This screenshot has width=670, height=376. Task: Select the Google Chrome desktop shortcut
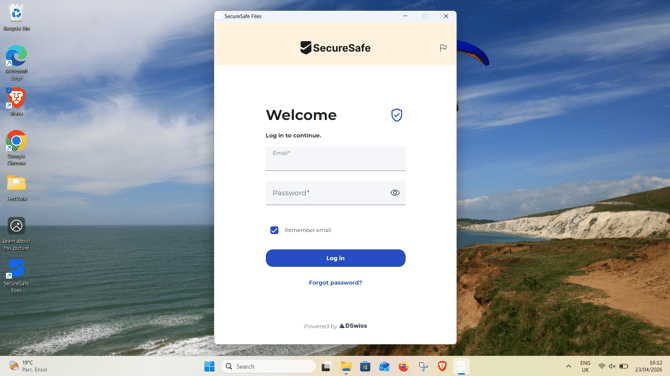(16, 148)
